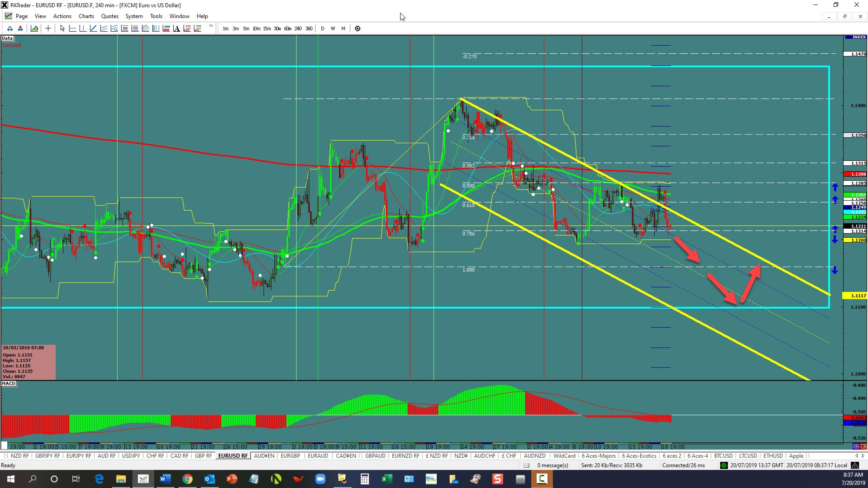Switch chart to 30m timeframe
The image size is (868, 488).
[277, 29]
